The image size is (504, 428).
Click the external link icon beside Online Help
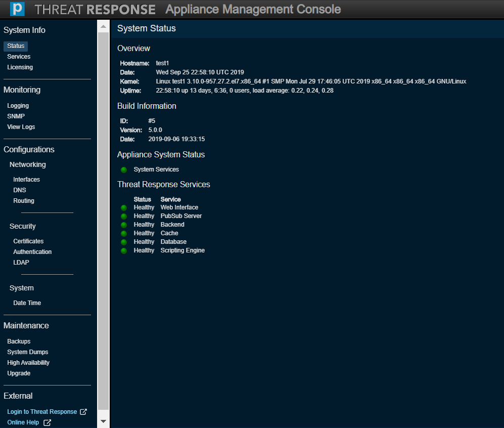pyautogui.click(x=47, y=422)
